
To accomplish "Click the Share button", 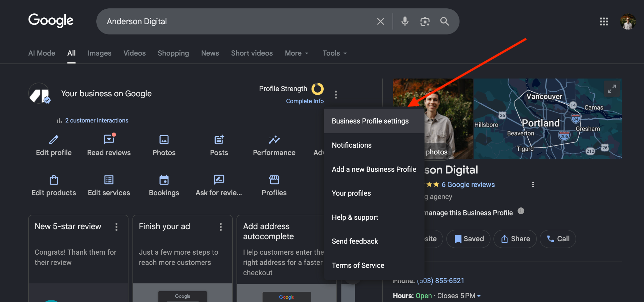I will coord(515,239).
